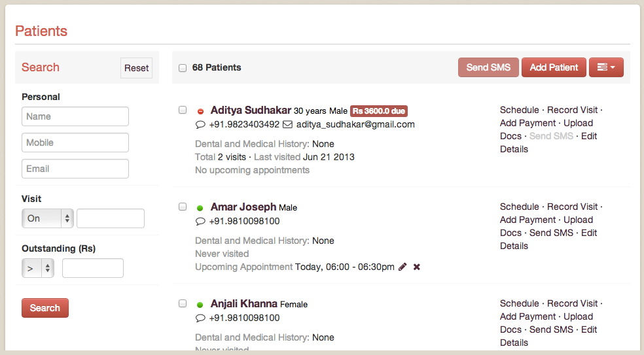
Task: Click into the Mobile search field
Action: point(75,143)
